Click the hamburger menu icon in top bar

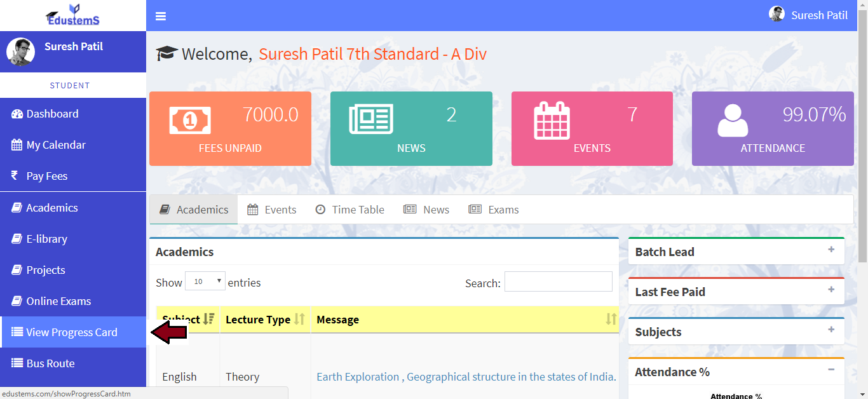point(161,17)
